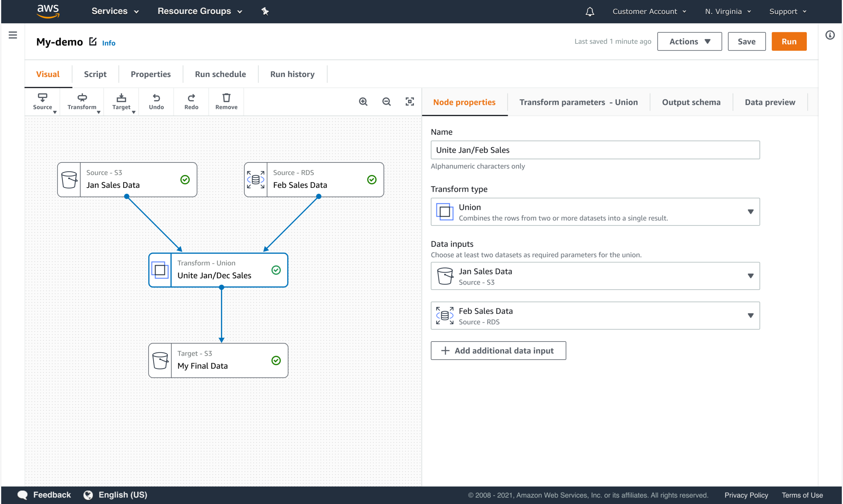
Task: Fit canvas to view icon
Action: (x=410, y=102)
